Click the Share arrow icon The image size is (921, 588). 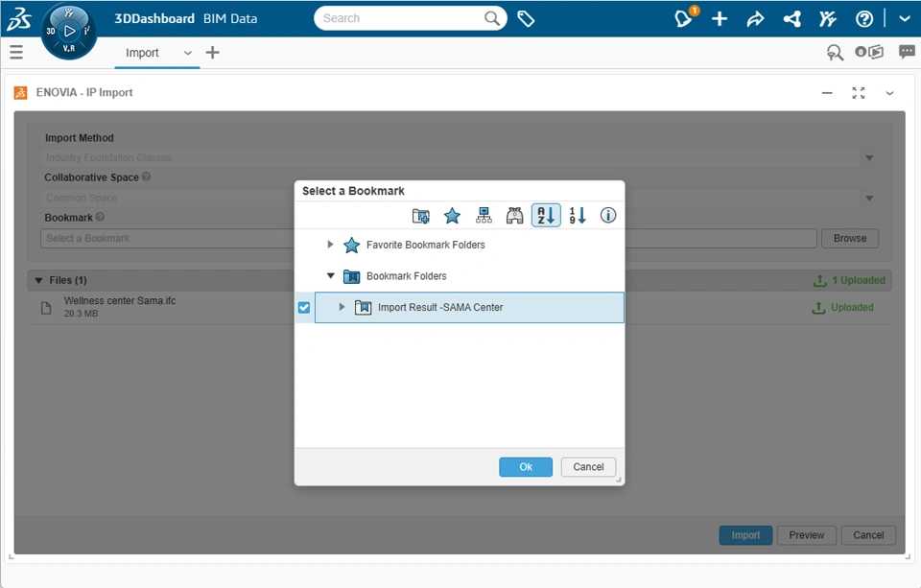pos(755,19)
